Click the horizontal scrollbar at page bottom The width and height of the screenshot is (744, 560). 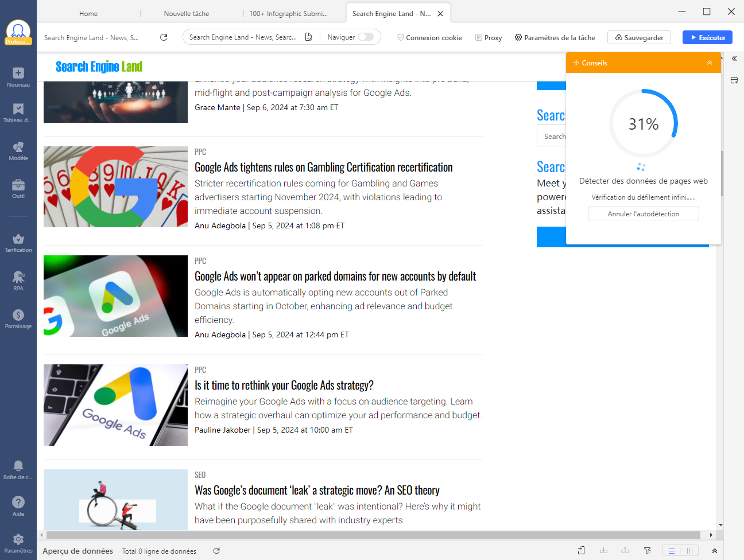tap(373, 535)
